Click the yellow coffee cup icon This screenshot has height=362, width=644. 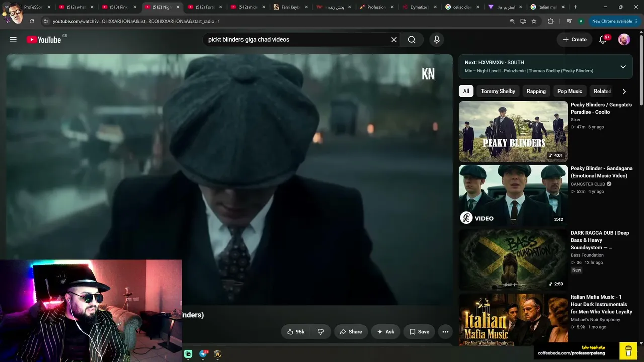coord(628,351)
